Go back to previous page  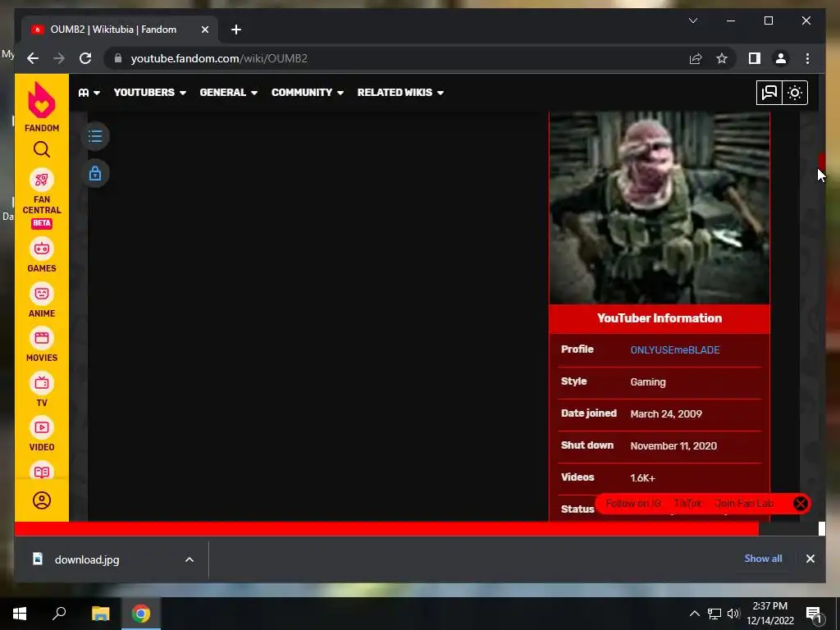[33, 58]
